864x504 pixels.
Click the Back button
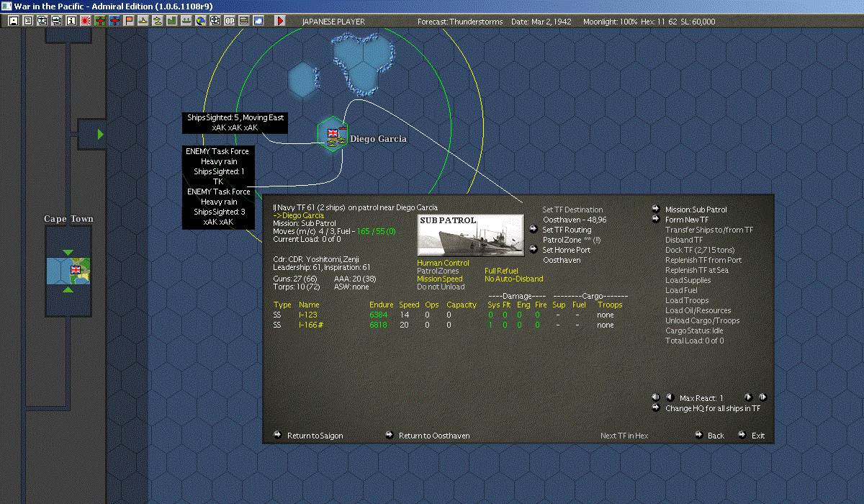click(716, 436)
